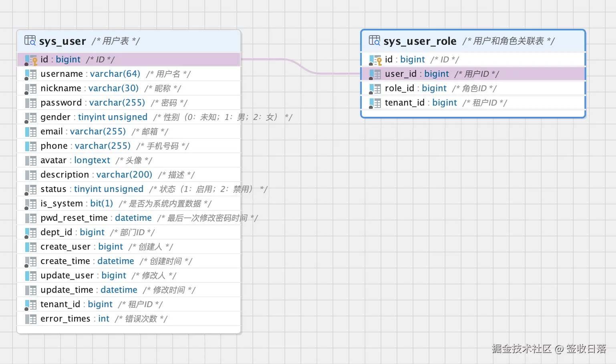Click the 角色ID comment on role_id row
This screenshot has height=364, width=616.
(x=474, y=88)
